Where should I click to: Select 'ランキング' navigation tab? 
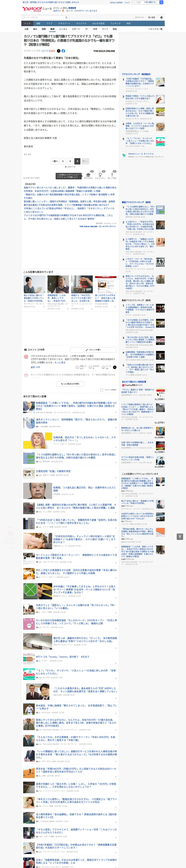click(x=115, y=24)
